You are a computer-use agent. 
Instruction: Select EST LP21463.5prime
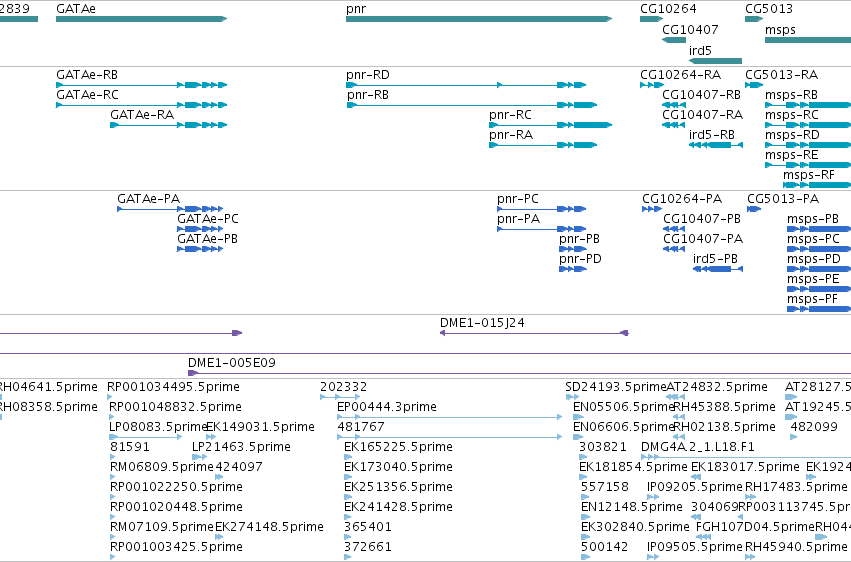pyautogui.click(x=241, y=448)
